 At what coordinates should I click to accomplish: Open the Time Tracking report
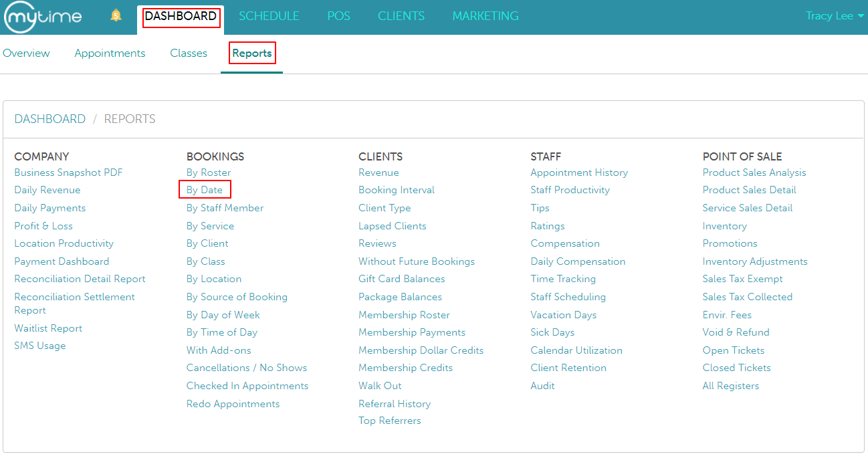tap(563, 279)
